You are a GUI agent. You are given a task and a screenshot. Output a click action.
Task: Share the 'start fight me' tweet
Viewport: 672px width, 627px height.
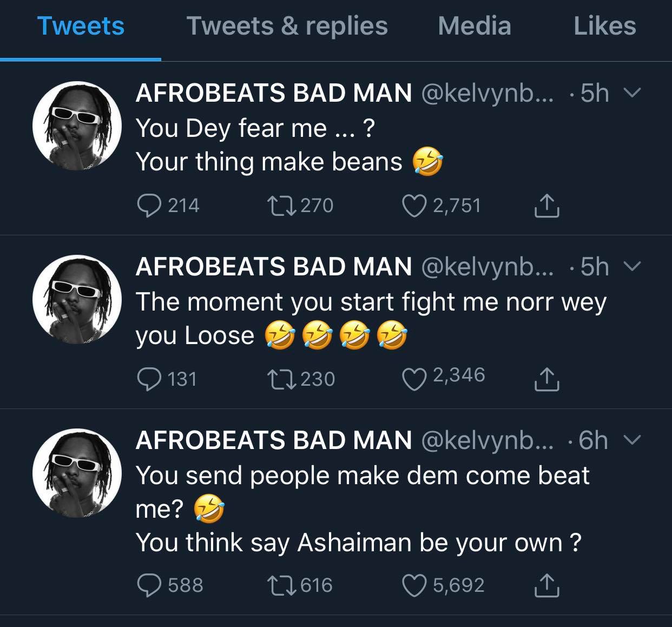point(546,379)
